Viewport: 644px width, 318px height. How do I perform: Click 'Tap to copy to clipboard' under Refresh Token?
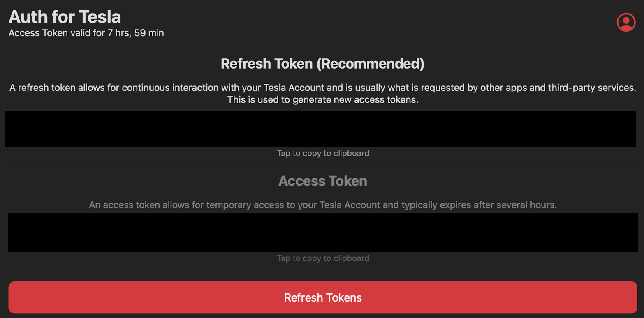click(x=322, y=153)
